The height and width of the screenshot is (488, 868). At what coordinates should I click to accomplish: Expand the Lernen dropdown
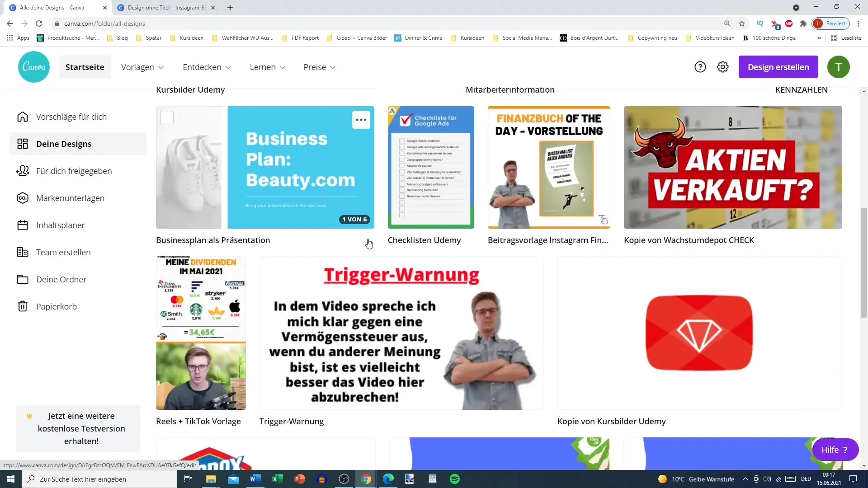point(268,67)
